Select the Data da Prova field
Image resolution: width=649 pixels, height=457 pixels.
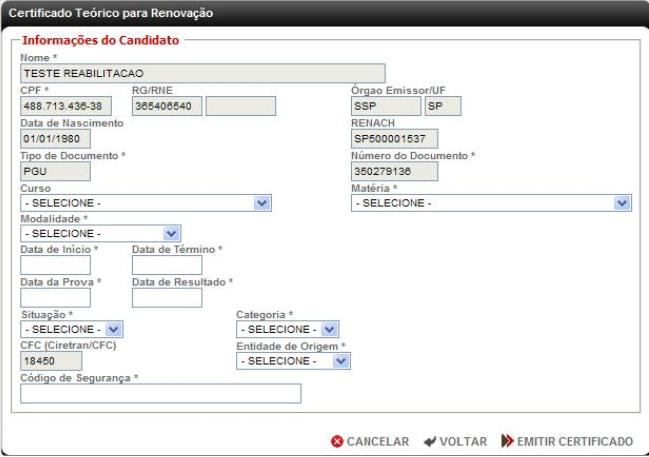tap(55, 298)
